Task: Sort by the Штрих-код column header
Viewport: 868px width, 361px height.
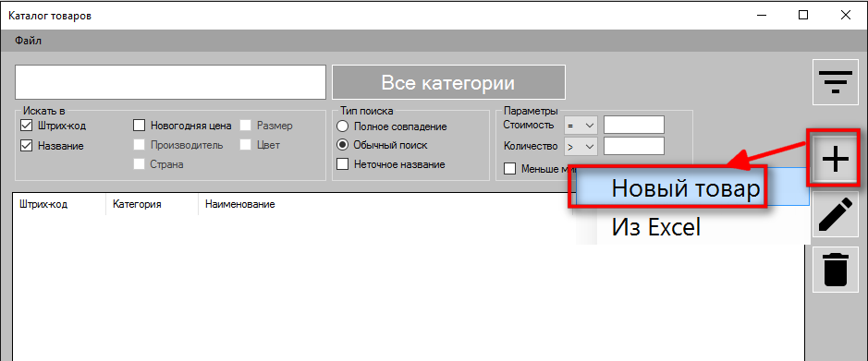Action: (59, 205)
